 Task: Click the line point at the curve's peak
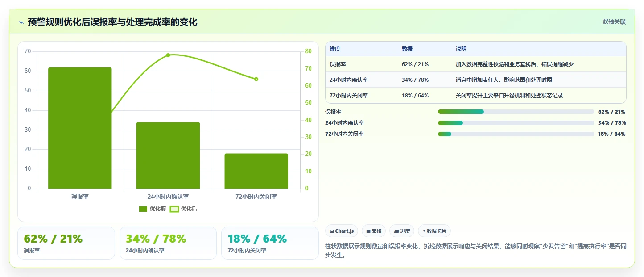click(x=168, y=55)
